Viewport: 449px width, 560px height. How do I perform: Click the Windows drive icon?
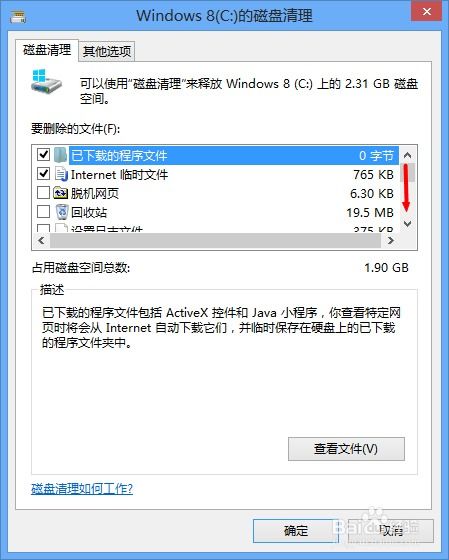point(46,81)
